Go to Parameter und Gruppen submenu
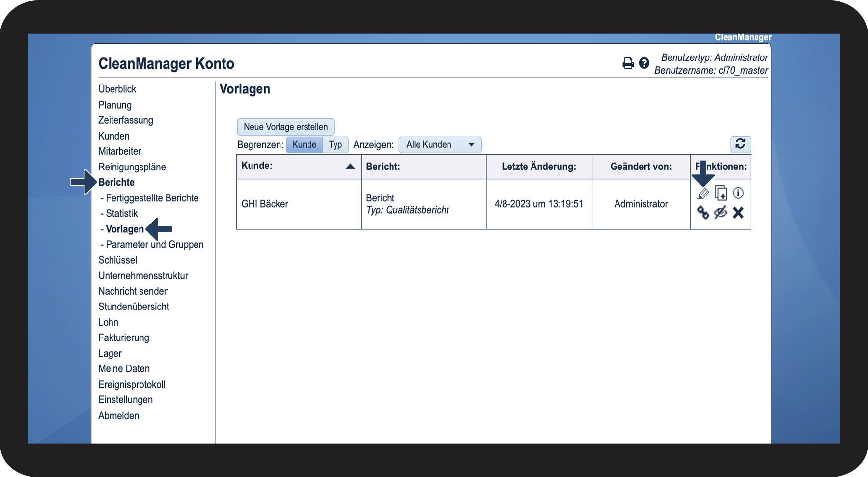Viewport: 868px width, 477px height. 154,245
